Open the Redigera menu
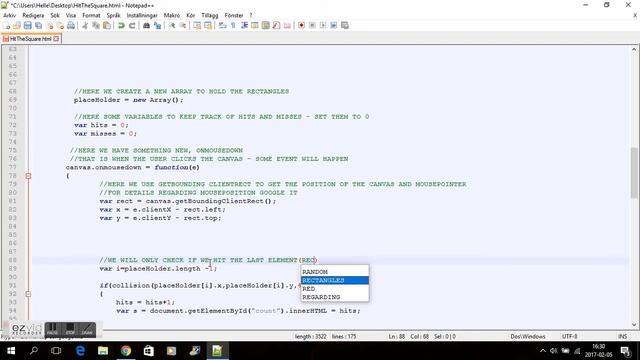Viewport: 640px width, 360px height. (x=33, y=15)
